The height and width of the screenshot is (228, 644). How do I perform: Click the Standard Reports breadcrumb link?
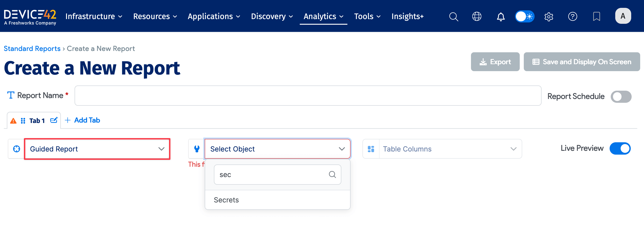pos(32,48)
